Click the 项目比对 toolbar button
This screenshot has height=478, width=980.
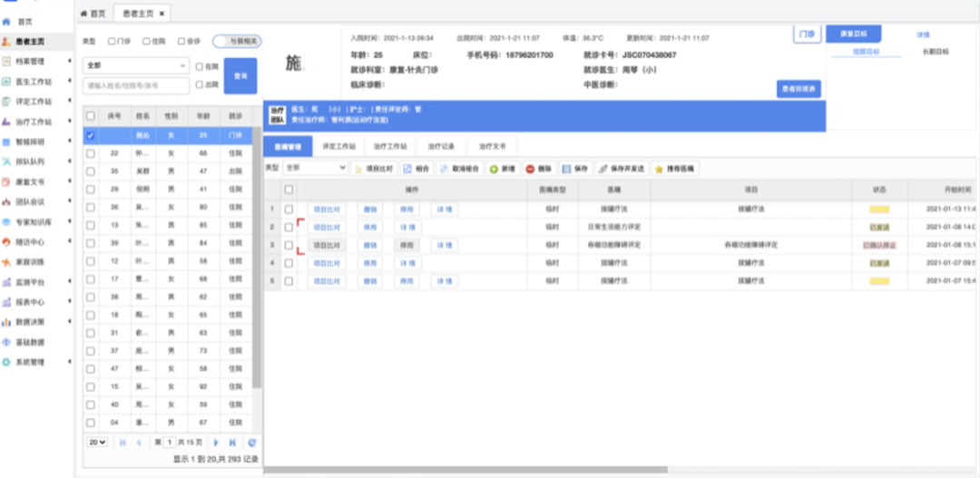(373, 169)
